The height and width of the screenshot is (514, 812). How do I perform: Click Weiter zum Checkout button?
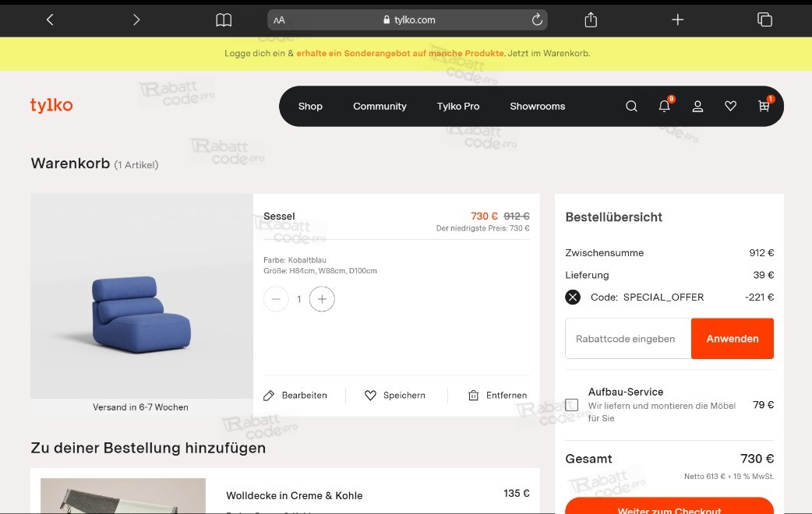pos(669,506)
